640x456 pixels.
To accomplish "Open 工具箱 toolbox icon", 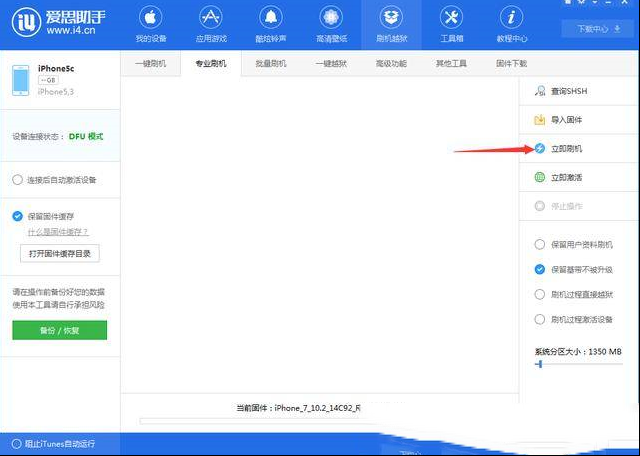I will coord(451,18).
